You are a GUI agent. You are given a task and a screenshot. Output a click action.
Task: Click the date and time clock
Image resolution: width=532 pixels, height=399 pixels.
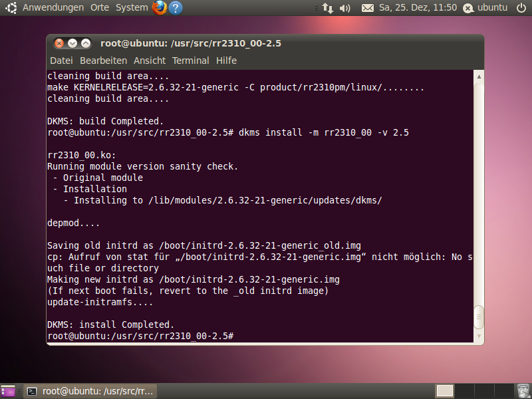pos(418,8)
